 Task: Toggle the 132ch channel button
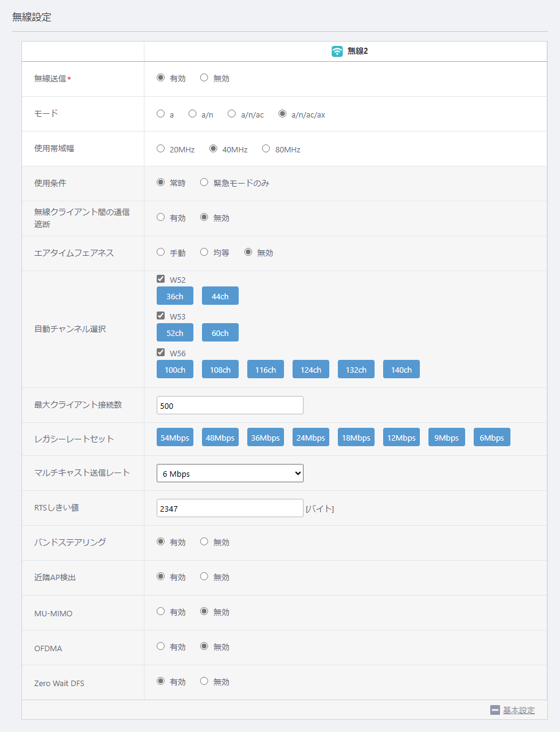(x=356, y=369)
